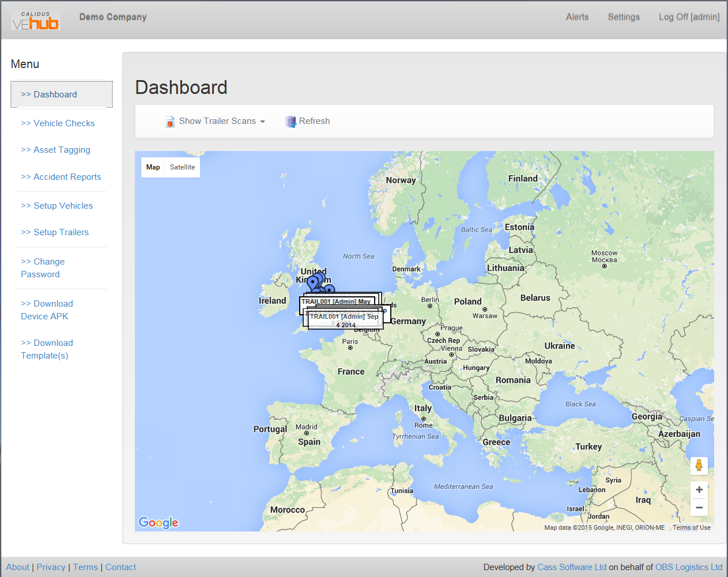This screenshot has height=577, width=728.
Task: Open Alerts in the header
Action: (577, 17)
